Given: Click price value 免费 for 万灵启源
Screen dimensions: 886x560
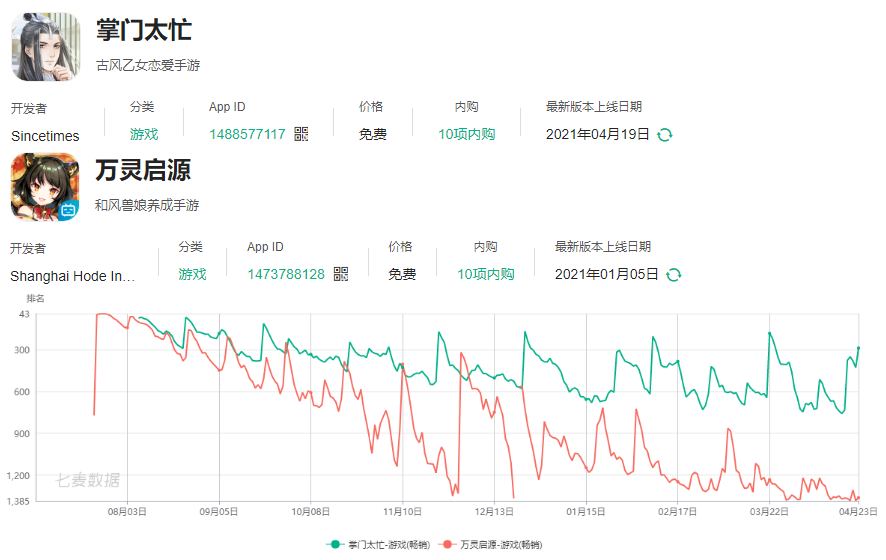Looking at the screenshot, I should coord(402,274).
